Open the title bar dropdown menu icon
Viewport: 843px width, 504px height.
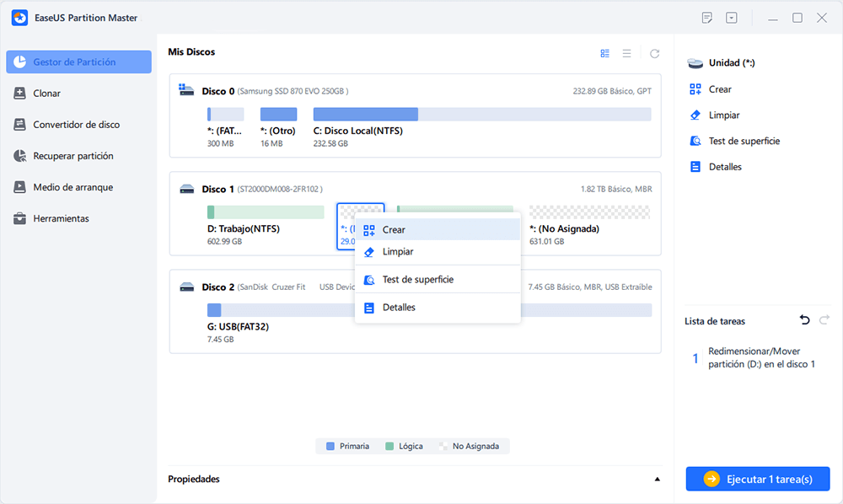pos(731,18)
